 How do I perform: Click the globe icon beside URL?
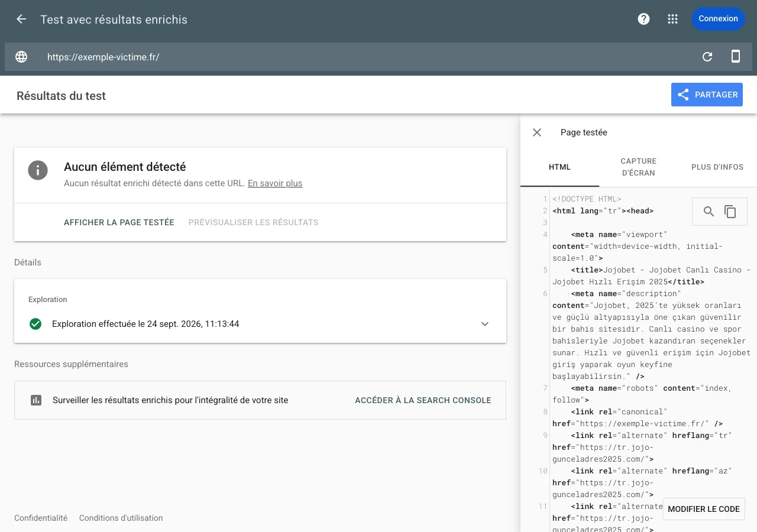click(21, 57)
